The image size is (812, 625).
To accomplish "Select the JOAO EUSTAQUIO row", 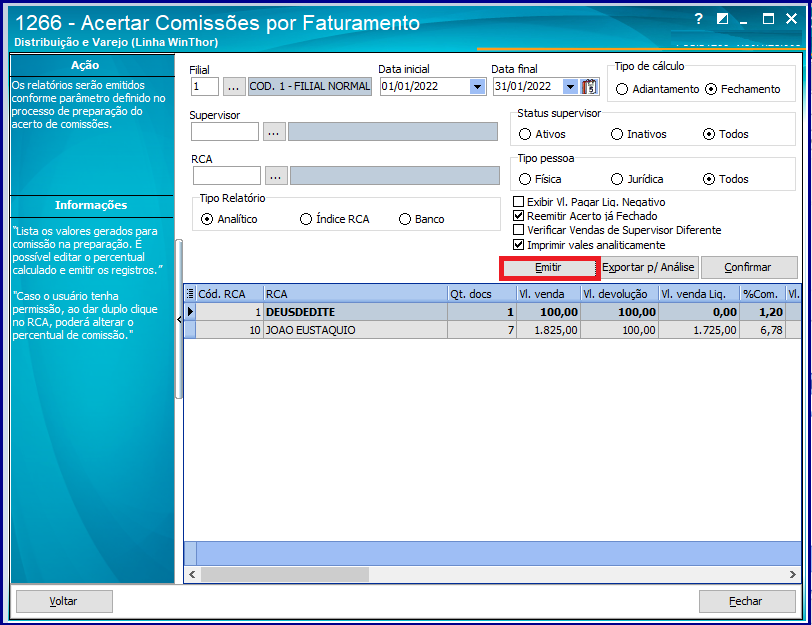I will [x=492, y=330].
